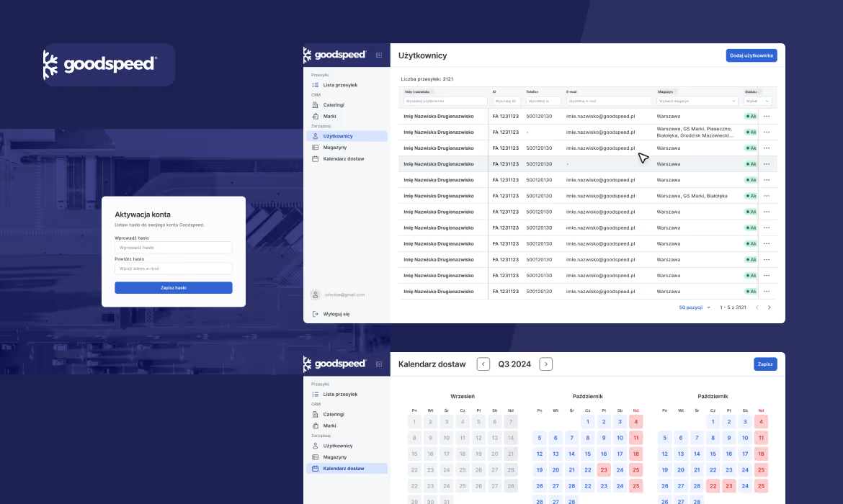Open three-dot menu on first user row

click(767, 116)
